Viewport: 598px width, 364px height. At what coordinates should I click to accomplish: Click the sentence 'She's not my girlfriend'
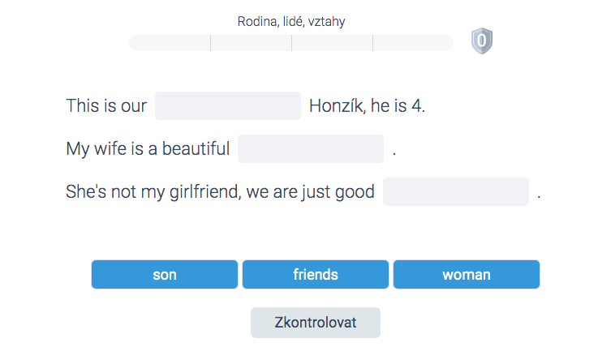[x=153, y=191]
